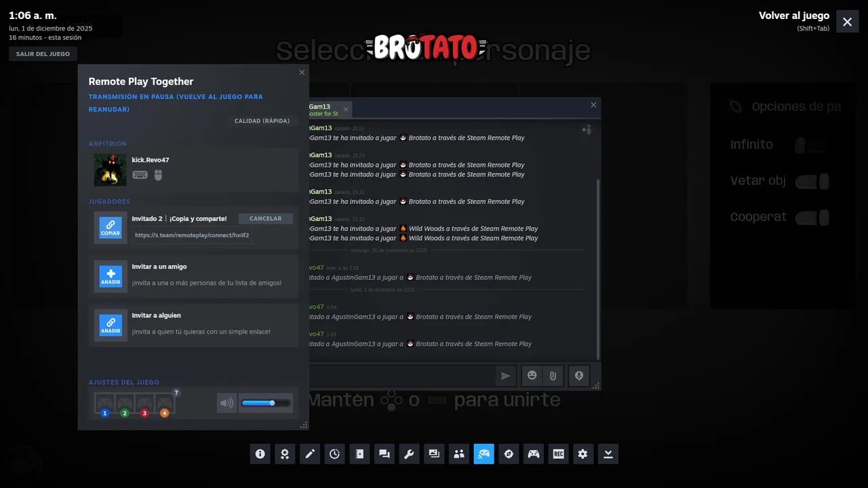The image size is (868, 488).
Task: Click the Remote Play panel resize grip
Action: [x=304, y=425]
